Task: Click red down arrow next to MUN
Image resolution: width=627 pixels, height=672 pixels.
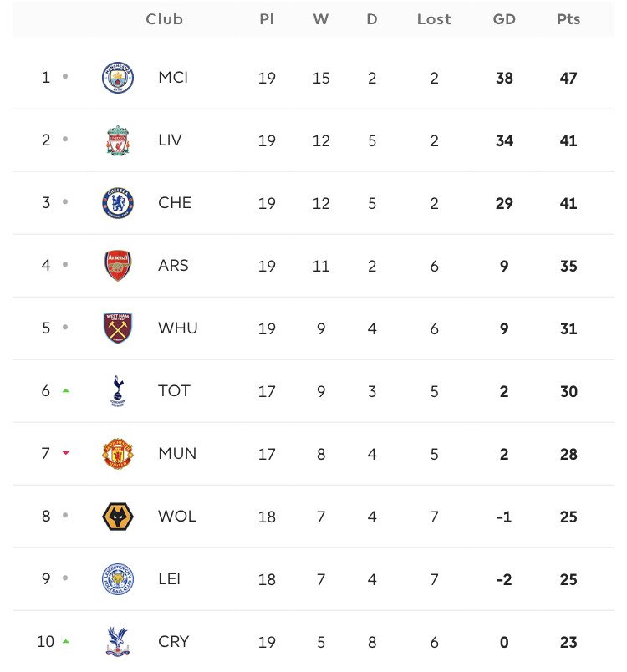Action: (x=65, y=452)
